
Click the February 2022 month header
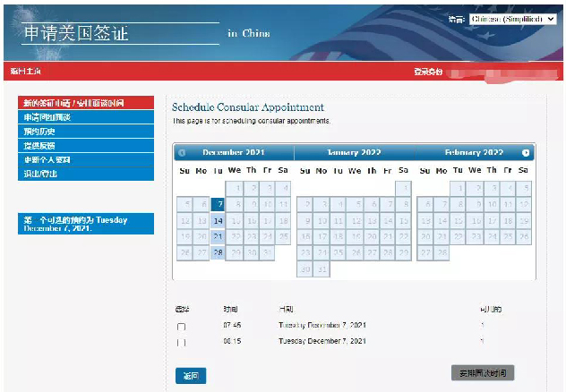tap(474, 152)
